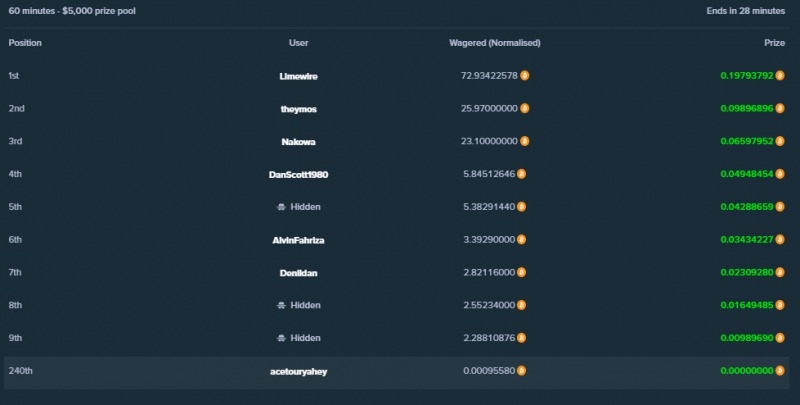The width and height of the screenshot is (800, 405).
Task: Click bitcoin icon beside 0.00095580 wagered
Action: click(x=521, y=371)
